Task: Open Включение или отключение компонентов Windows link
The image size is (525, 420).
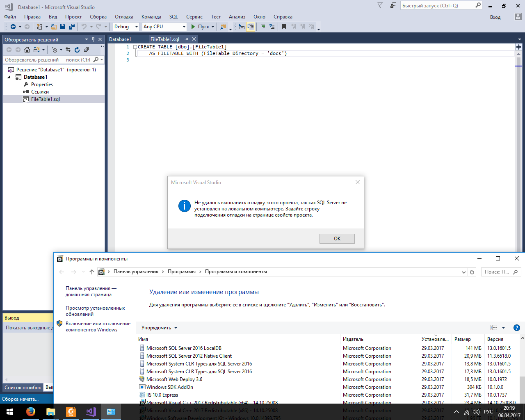Action: tap(98, 326)
